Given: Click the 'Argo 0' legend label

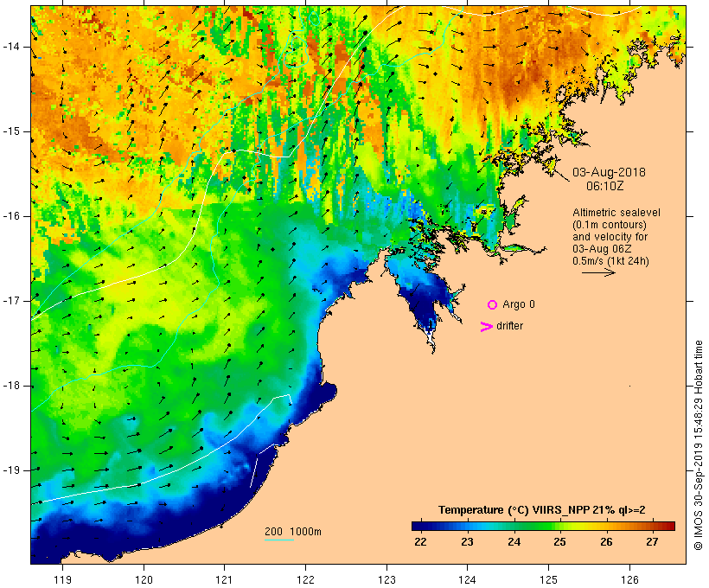Looking at the screenshot, I should 519,304.
